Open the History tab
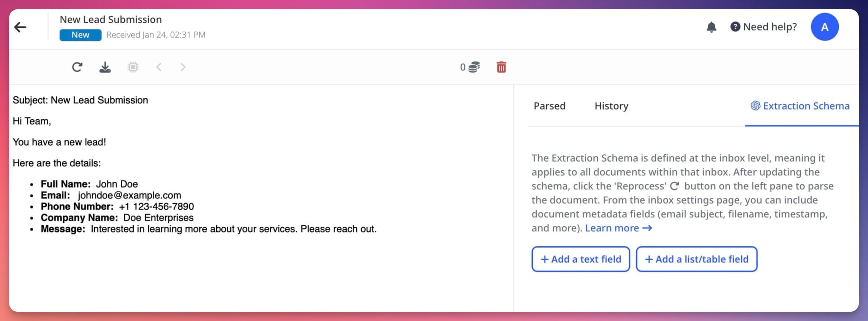Viewport: 868px width, 321px height. pos(611,106)
